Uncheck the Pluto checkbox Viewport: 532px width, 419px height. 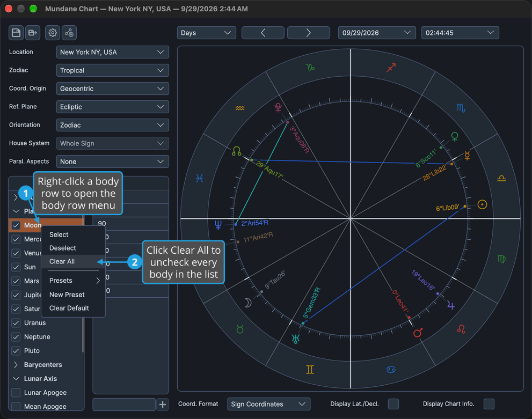(x=16, y=350)
